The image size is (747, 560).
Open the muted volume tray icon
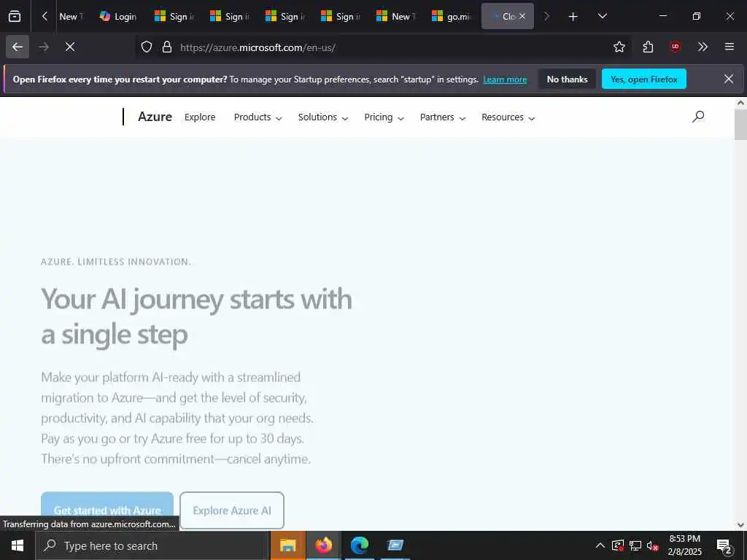coord(652,545)
